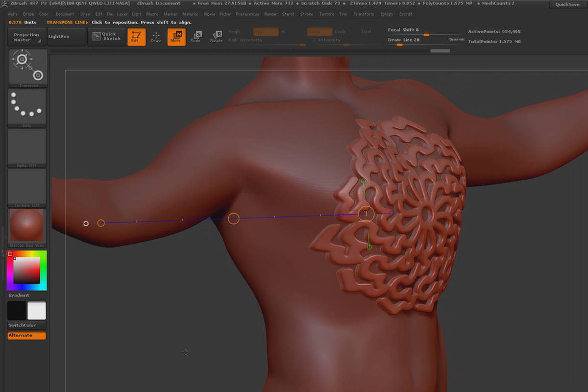588x392 pixels.
Task: Select the Scale transpose tool
Action: click(196, 37)
